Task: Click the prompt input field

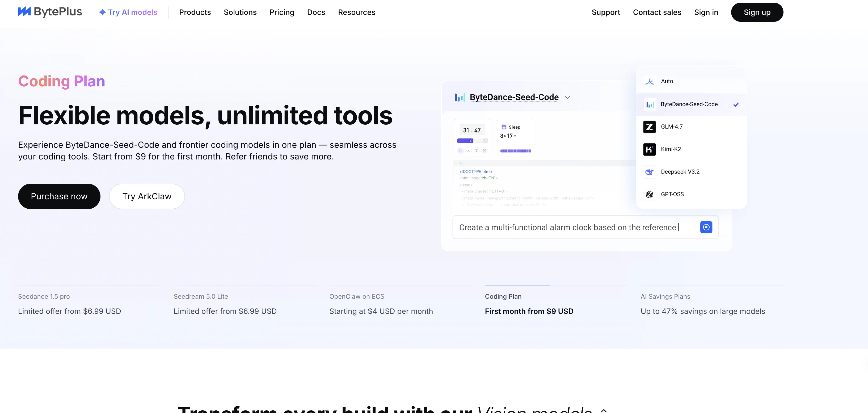Action: (585, 227)
